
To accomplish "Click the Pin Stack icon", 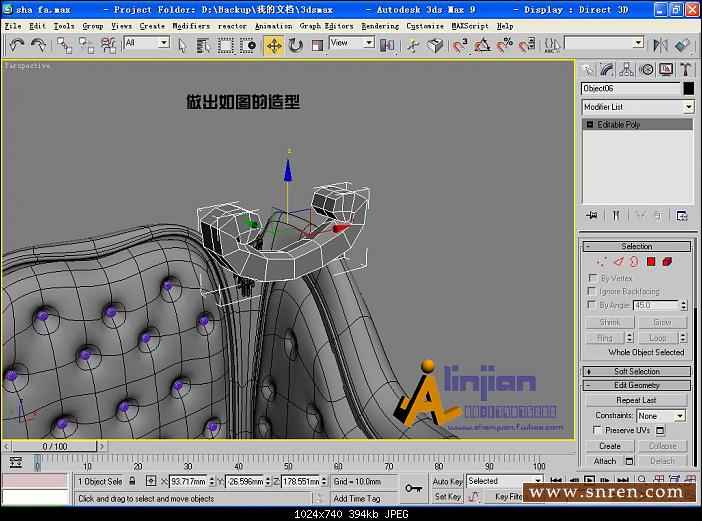I will 591,215.
